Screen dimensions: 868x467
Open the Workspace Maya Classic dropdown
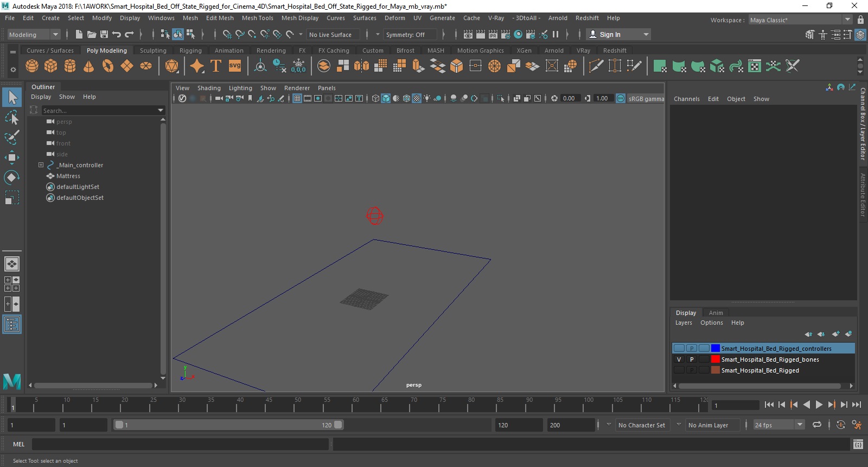click(800, 20)
